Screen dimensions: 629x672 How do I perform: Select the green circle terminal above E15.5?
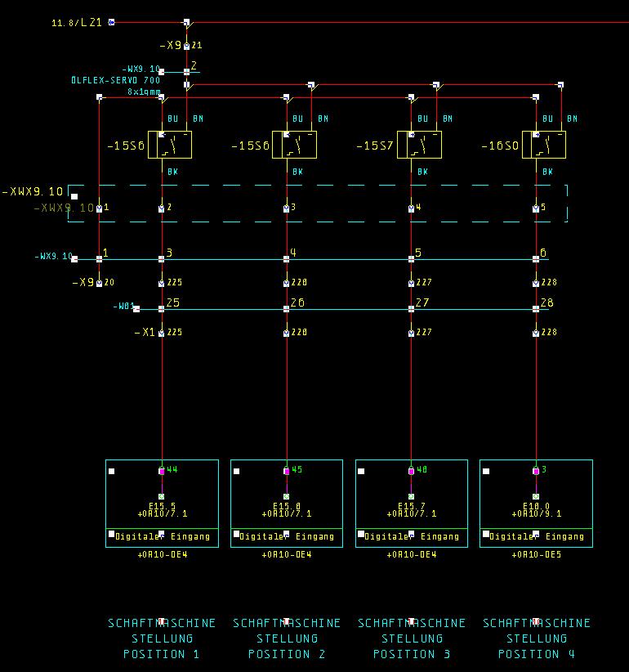click(x=162, y=497)
